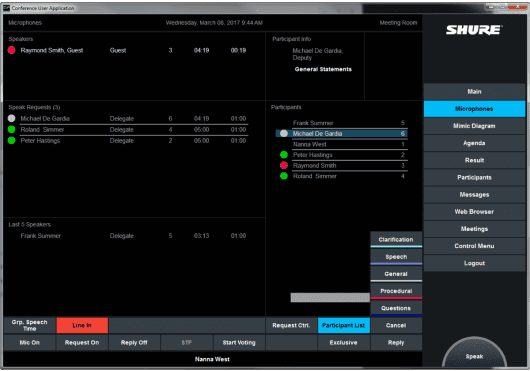Click white dot beside Michael De Gardia participant

(284, 133)
